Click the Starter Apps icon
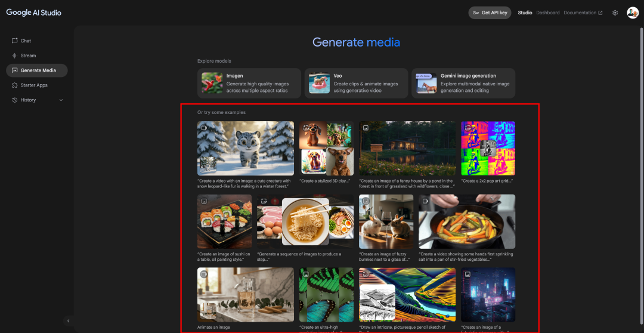Screen dimensions: 644x333 click(15, 85)
